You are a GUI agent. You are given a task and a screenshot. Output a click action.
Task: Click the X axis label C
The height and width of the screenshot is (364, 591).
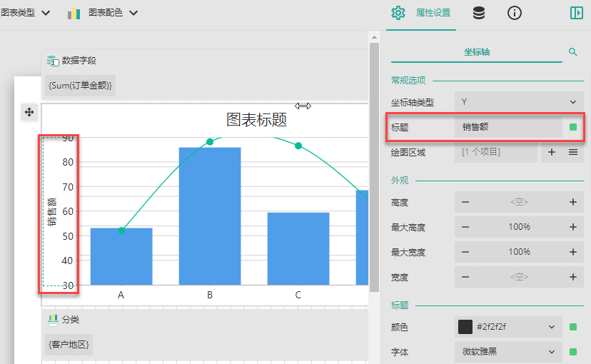pyautogui.click(x=298, y=295)
